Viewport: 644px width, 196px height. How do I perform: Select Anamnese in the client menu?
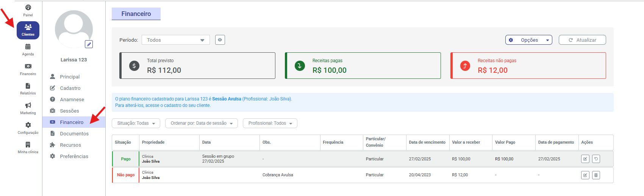[72, 99]
